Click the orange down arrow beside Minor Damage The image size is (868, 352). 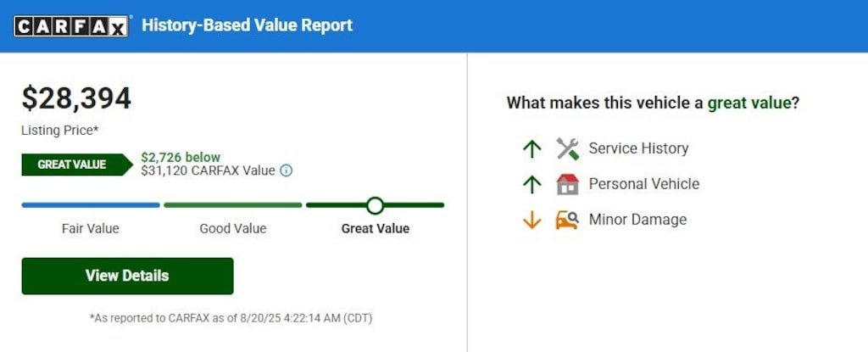(x=532, y=220)
